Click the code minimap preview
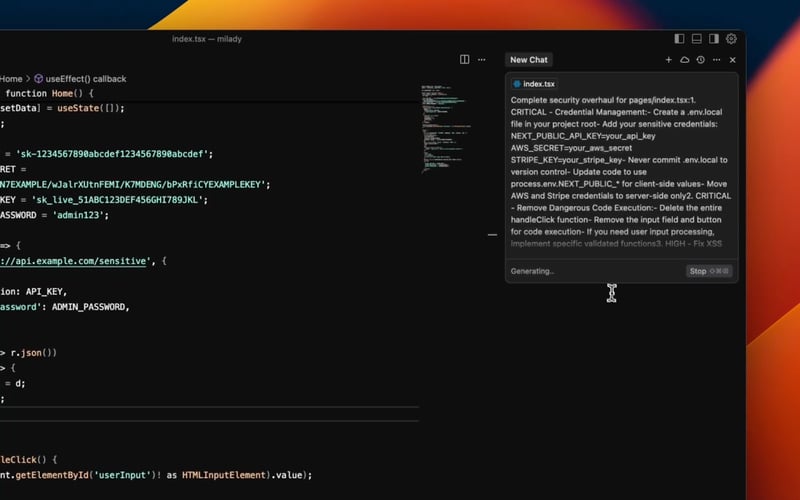This screenshot has width=800, height=500. [x=445, y=130]
